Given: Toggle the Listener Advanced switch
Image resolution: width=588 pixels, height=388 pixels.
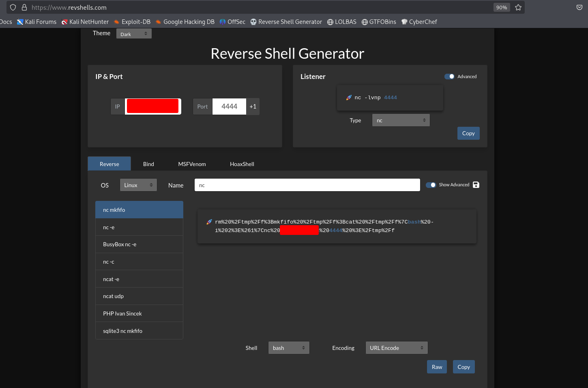Looking at the screenshot, I should tap(449, 77).
